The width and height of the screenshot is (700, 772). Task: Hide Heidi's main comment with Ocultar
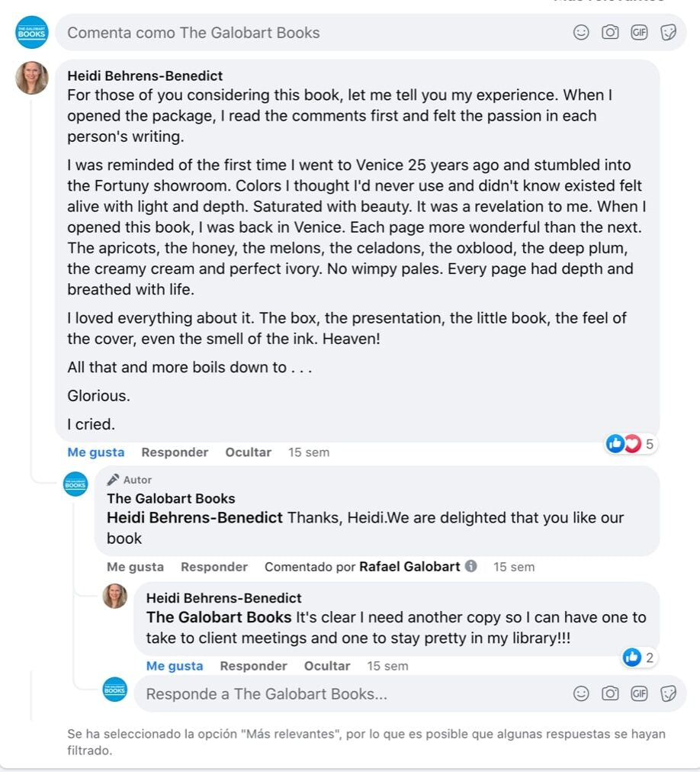click(x=248, y=452)
